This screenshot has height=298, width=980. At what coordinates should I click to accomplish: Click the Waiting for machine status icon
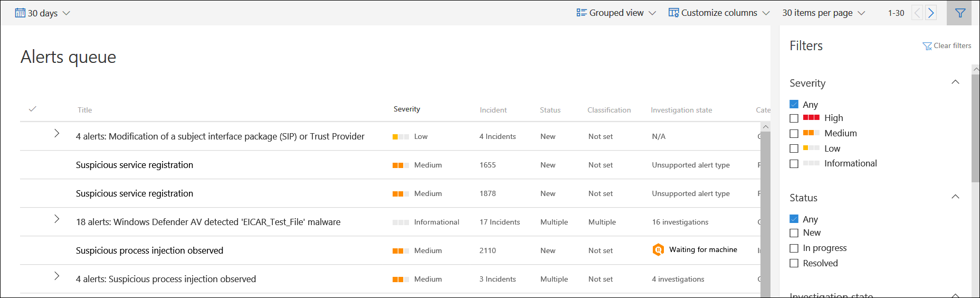pyautogui.click(x=658, y=250)
